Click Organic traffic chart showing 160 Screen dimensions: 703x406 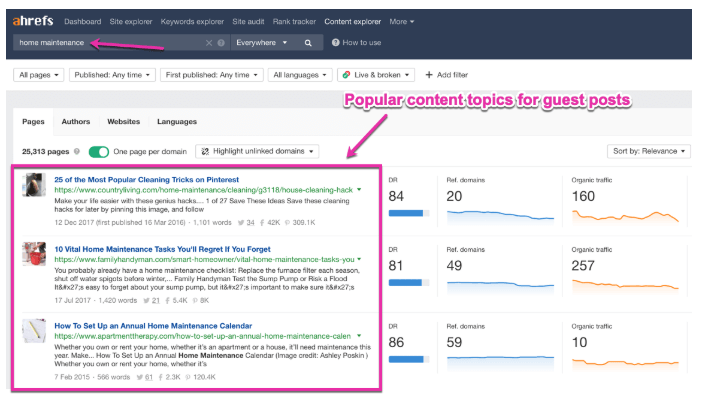pyautogui.click(x=625, y=216)
